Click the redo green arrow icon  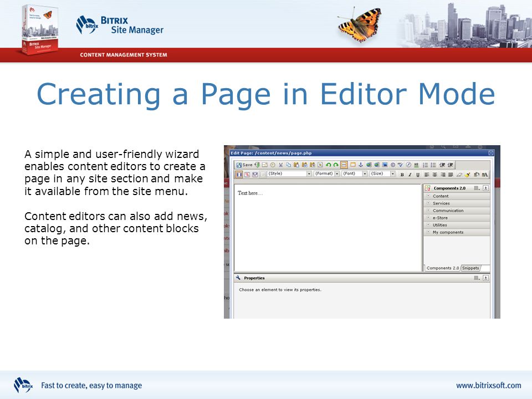[x=336, y=165]
